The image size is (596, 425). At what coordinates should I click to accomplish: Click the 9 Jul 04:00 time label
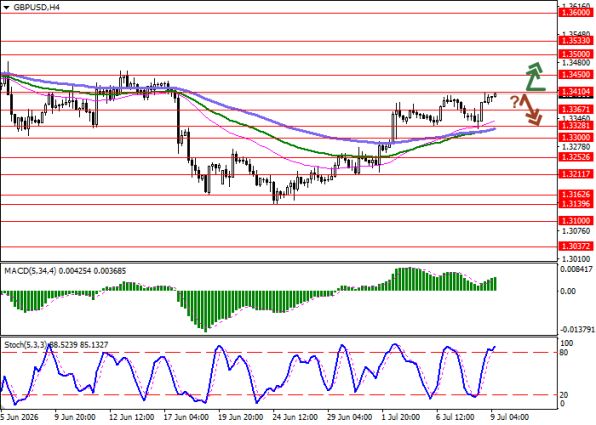coord(510,417)
